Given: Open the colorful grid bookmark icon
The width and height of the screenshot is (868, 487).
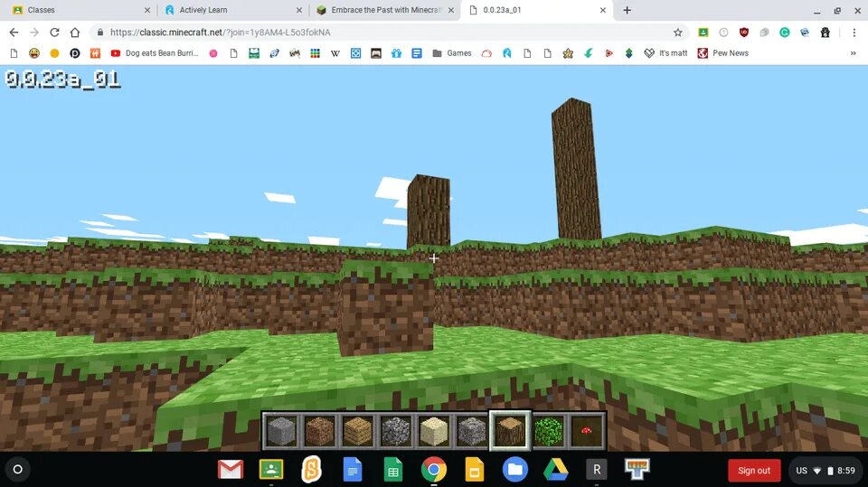Looking at the screenshot, I should point(315,53).
